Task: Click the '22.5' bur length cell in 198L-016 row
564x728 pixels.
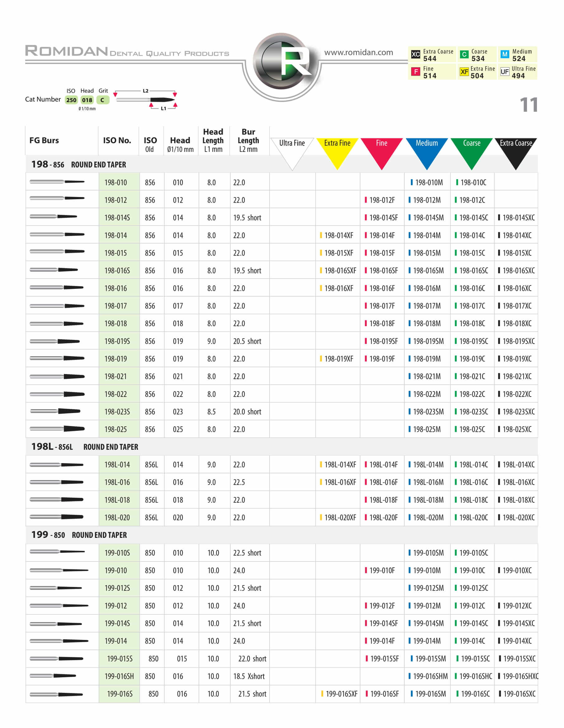Action: point(239,482)
